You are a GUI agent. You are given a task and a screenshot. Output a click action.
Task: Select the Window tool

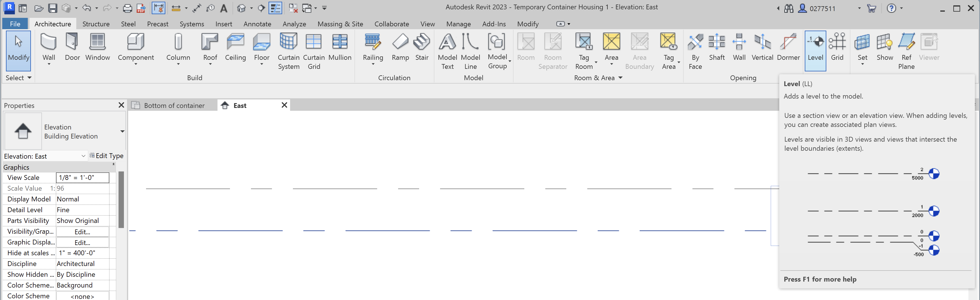click(x=97, y=48)
